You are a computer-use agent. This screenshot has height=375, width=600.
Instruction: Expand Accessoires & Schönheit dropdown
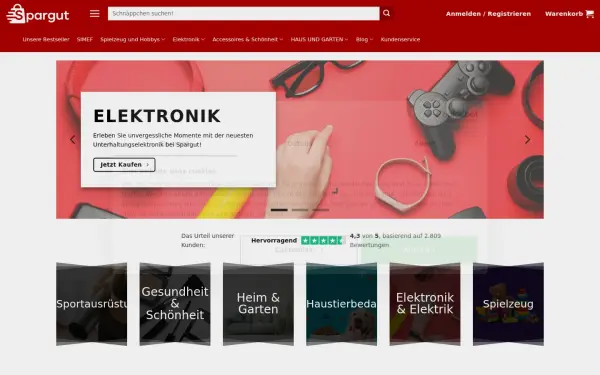click(248, 39)
